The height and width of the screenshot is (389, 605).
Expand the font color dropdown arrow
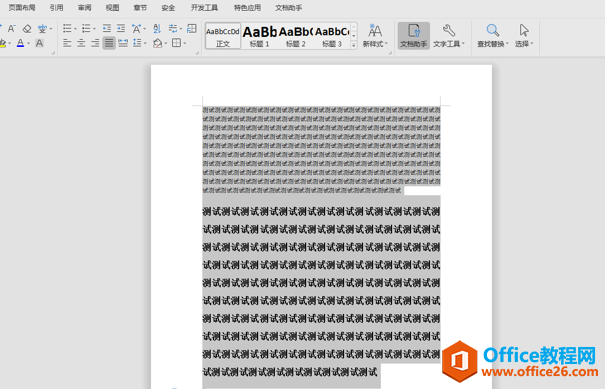[x=29, y=43]
